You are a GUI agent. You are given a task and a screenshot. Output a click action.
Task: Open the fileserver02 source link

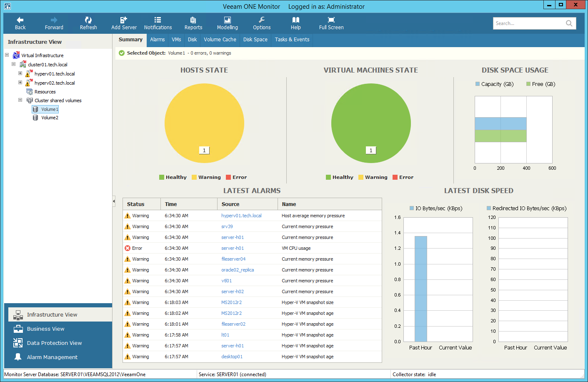tap(233, 324)
